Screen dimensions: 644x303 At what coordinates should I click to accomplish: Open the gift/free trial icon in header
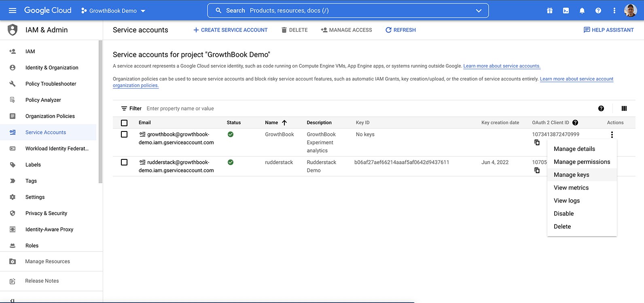[x=550, y=11]
